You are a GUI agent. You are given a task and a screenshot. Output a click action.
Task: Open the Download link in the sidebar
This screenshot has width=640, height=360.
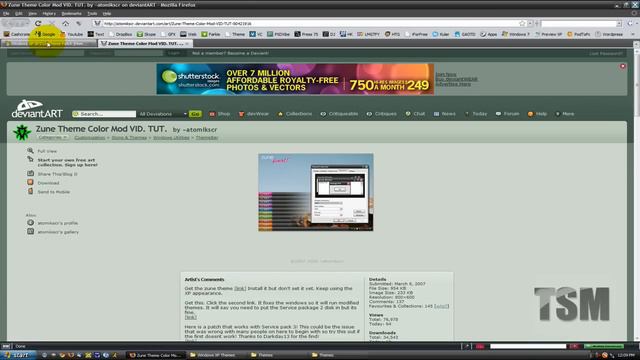click(x=43, y=183)
